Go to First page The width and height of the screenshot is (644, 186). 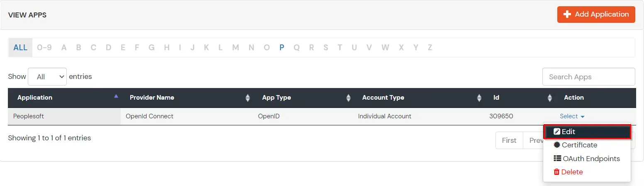[509, 141]
